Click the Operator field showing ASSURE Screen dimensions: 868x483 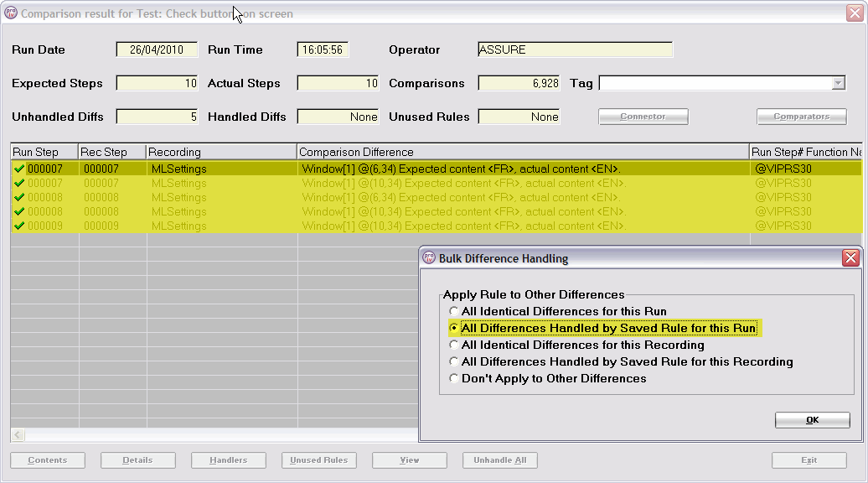(575, 49)
